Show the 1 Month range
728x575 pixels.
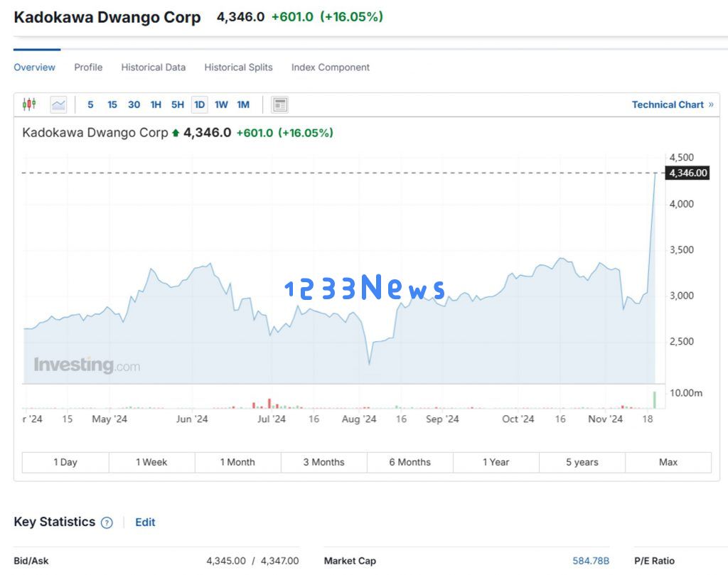[237, 462]
